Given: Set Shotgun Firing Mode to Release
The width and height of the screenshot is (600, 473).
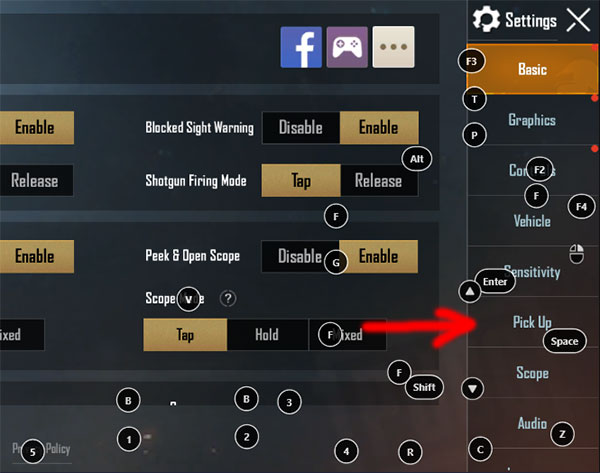Looking at the screenshot, I should pos(378,181).
